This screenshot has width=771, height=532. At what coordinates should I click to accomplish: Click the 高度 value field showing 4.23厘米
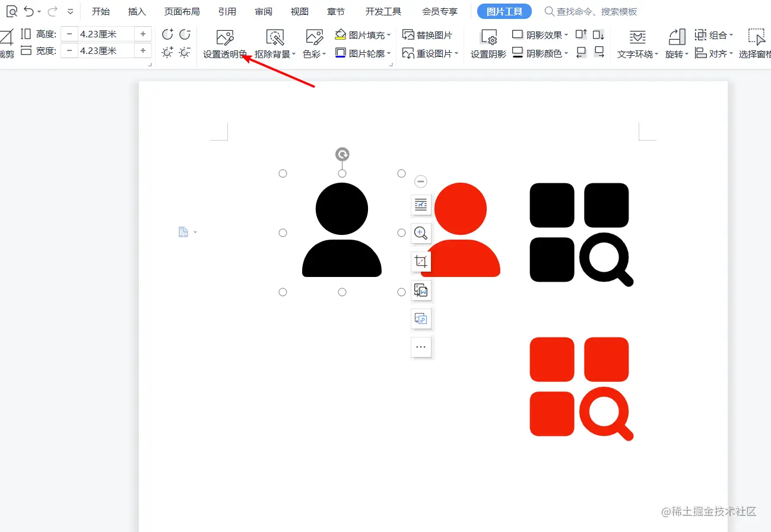106,34
